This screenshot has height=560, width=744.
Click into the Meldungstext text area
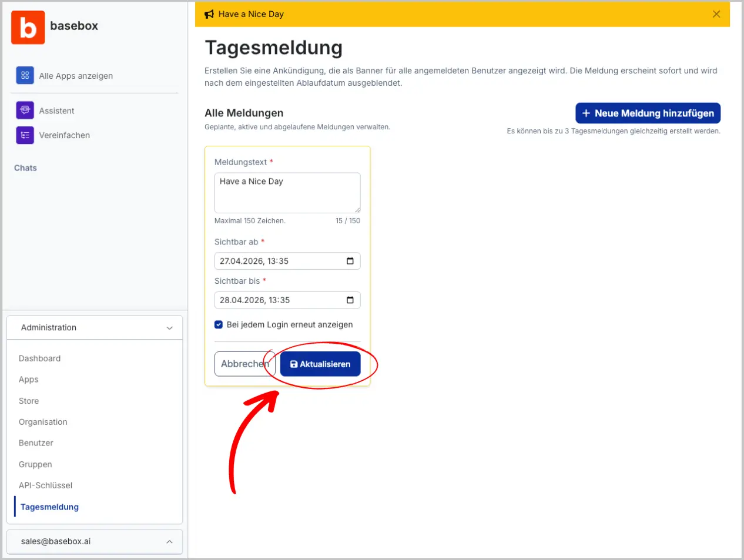click(287, 193)
